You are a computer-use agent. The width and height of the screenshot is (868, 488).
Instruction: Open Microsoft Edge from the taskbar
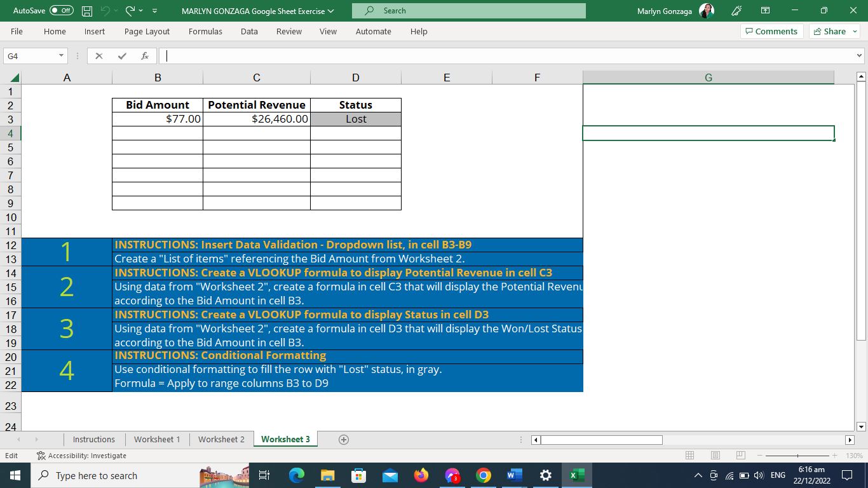[297, 475]
